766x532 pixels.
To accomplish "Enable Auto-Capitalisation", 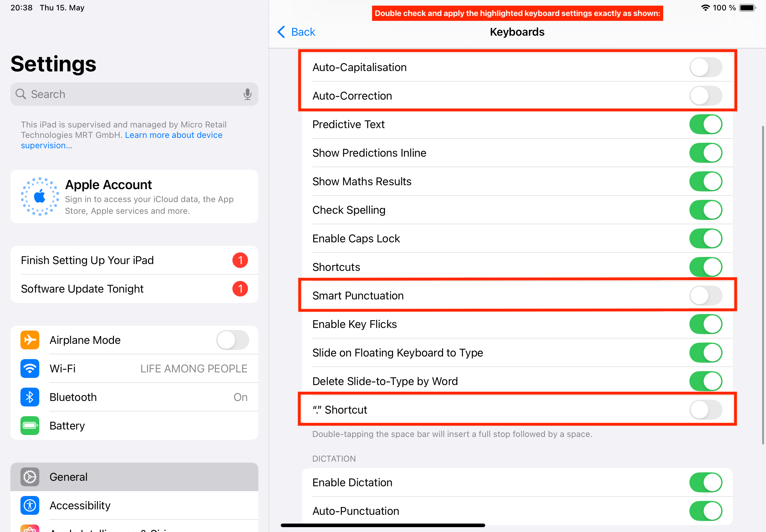I will click(x=705, y=67).
